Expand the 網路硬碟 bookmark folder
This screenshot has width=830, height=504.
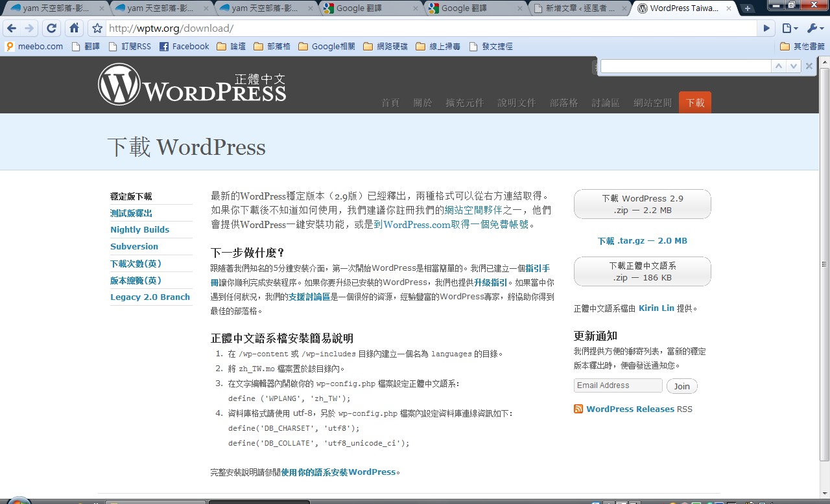click(x=385, y=47)
